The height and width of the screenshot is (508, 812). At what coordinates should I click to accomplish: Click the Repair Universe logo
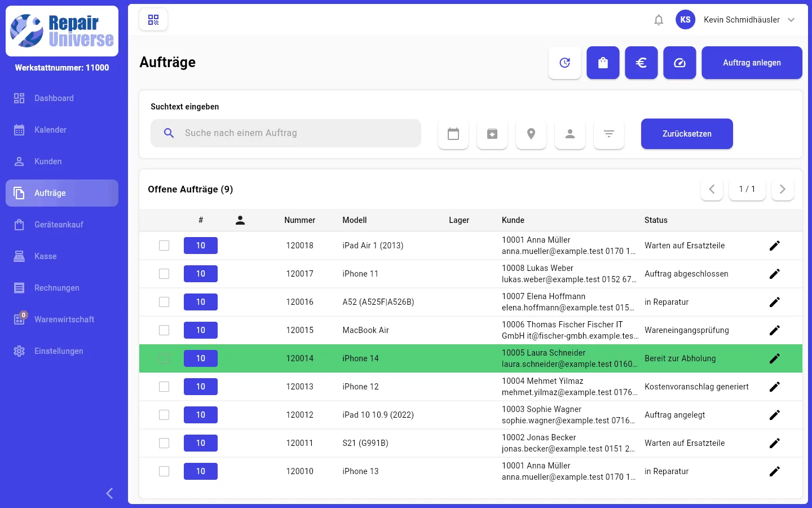point(62,31)
